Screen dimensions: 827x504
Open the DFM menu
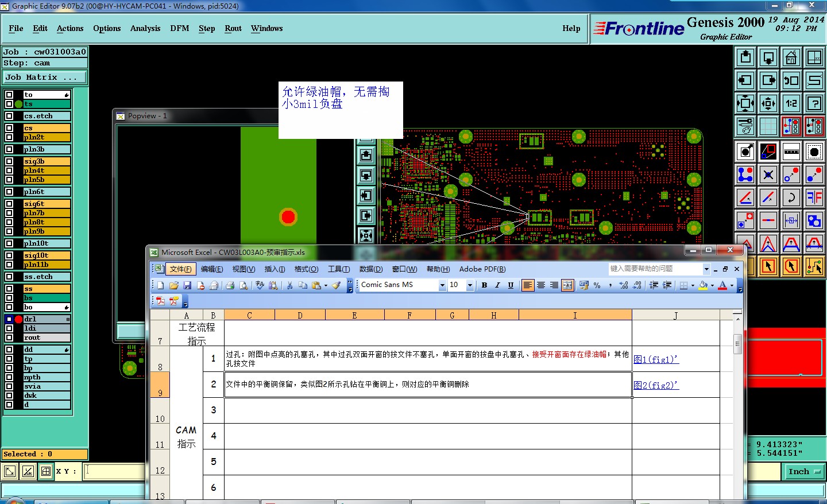click(x=180, y=28)
